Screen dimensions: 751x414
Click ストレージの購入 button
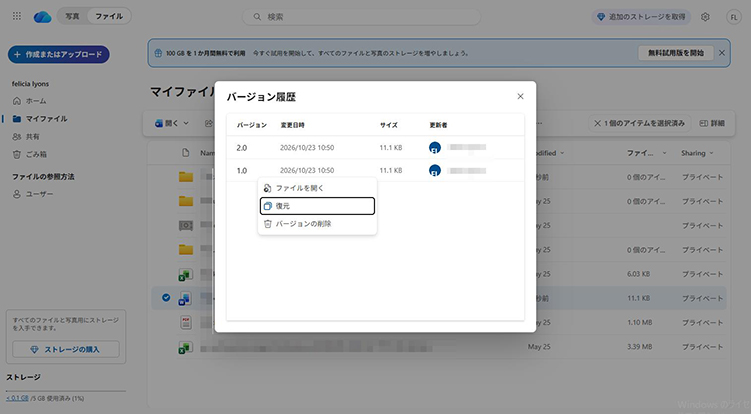(66, 349)
